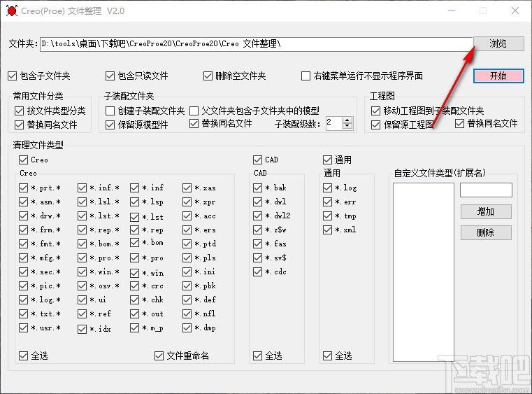This screenshot has height=394, width=532.
Task: Toggle 保留源工程图 checkbox
Action: pyautogui.click(x=375, y=125)
